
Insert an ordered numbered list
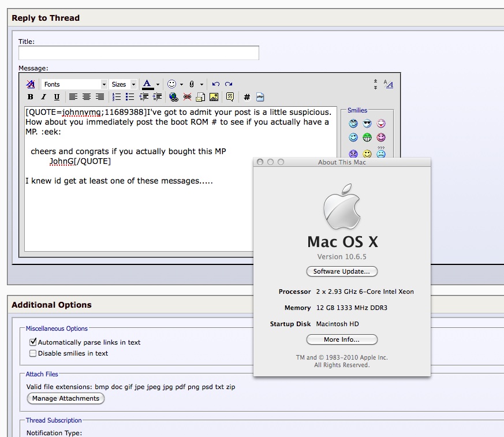[x=117, y=97]
